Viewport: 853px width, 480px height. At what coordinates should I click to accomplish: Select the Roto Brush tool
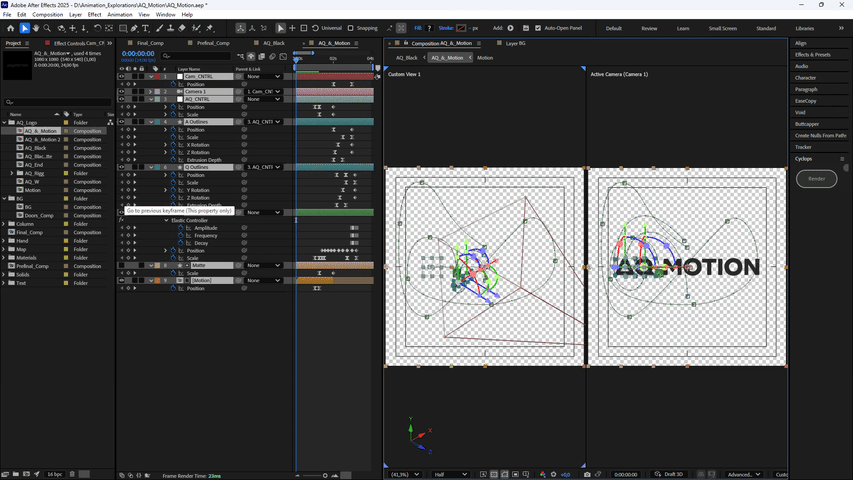point(196,28)
